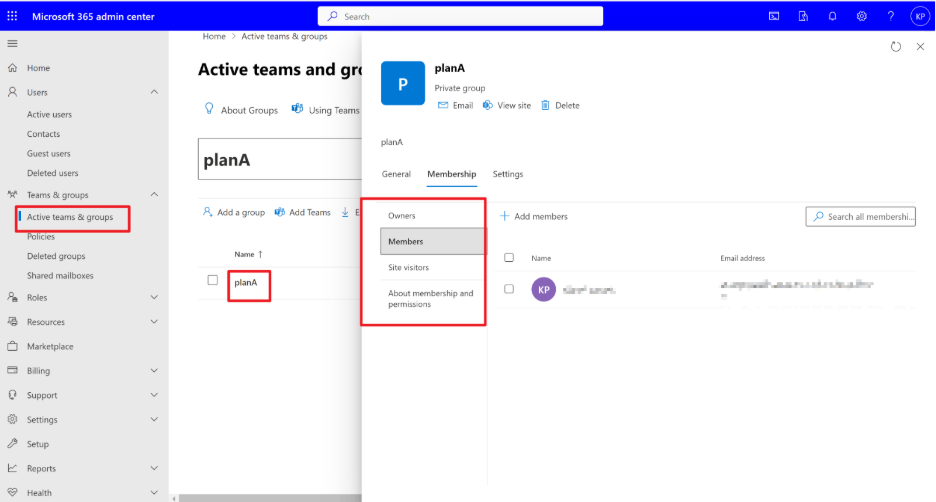
Task: Focus the top Search box
Action: click(460, 16)
